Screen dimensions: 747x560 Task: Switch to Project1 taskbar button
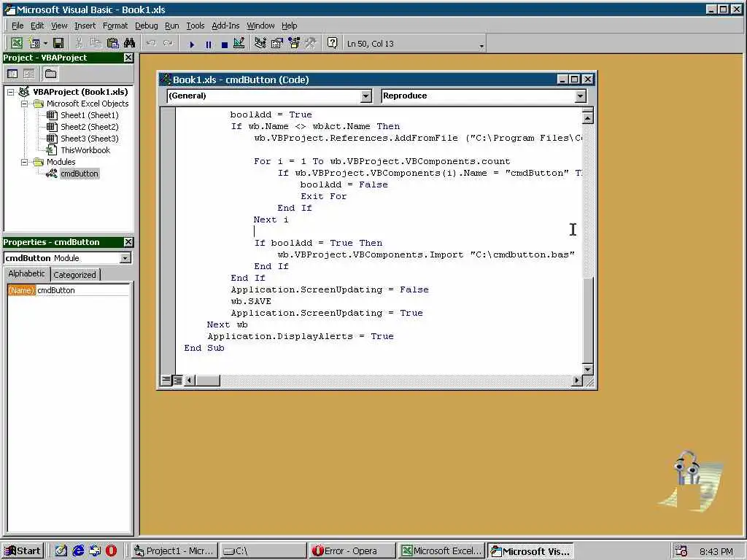174,551
